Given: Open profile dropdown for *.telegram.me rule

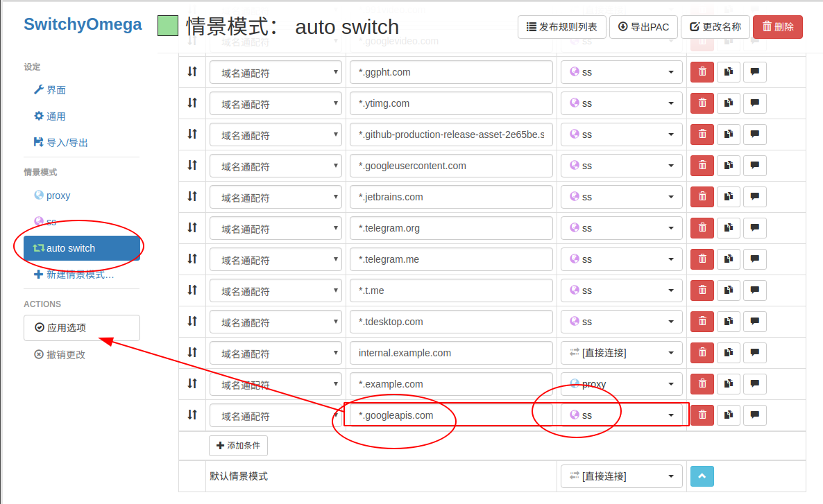Looking at the screenshot, I should click(622, 259).
